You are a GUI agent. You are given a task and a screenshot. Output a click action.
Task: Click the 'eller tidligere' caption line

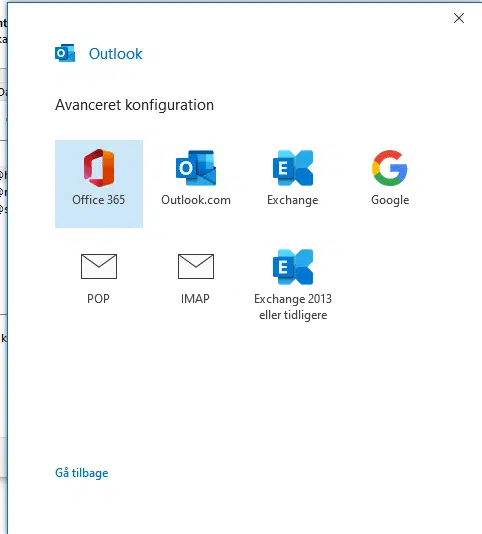pyautogui.click(x=293, y=315)
